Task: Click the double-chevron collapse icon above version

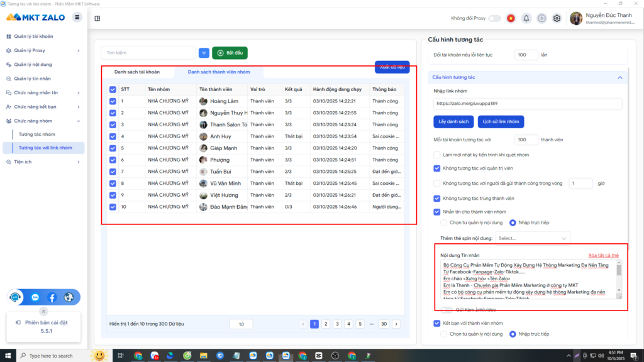Action: [43, 312]
